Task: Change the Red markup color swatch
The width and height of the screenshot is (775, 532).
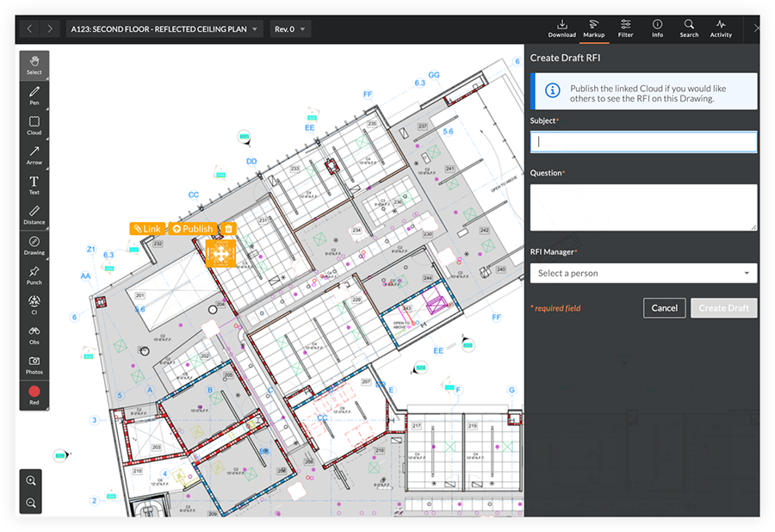Action: pyautogui.click(x=34, y=394)
